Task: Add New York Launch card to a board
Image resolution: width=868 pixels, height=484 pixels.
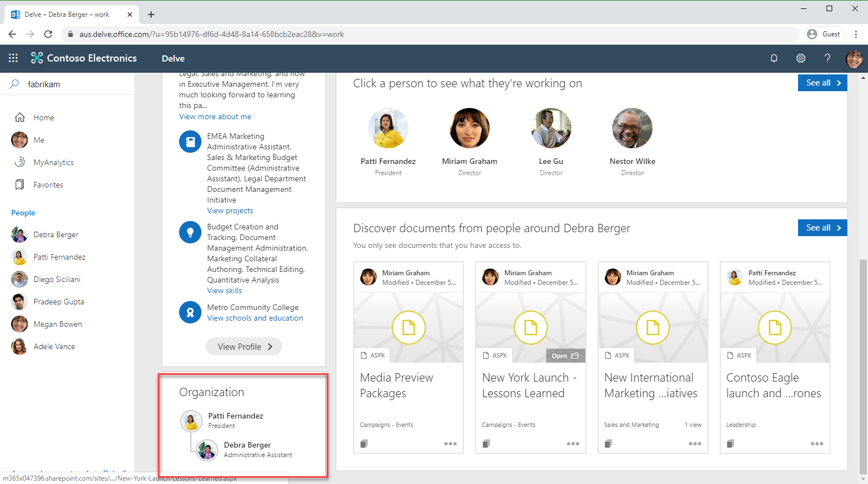Action: pos(486,444)
